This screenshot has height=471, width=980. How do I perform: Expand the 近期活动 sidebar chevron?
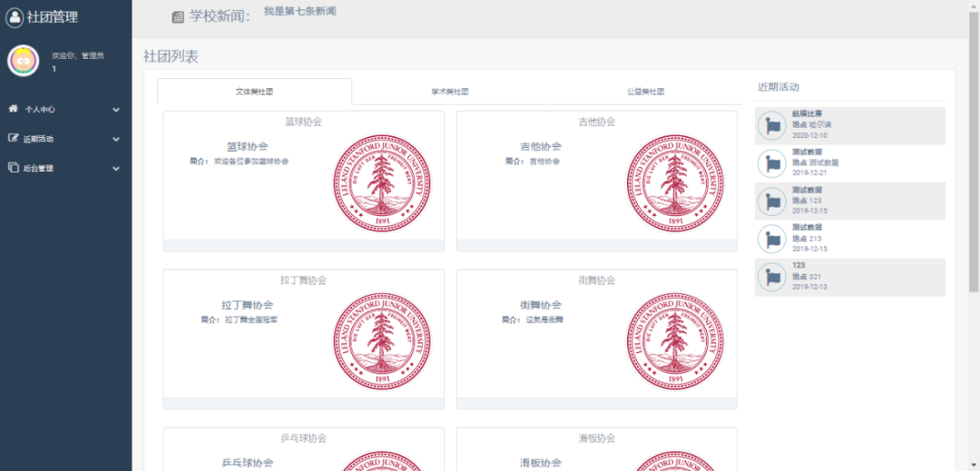(116, 139)
